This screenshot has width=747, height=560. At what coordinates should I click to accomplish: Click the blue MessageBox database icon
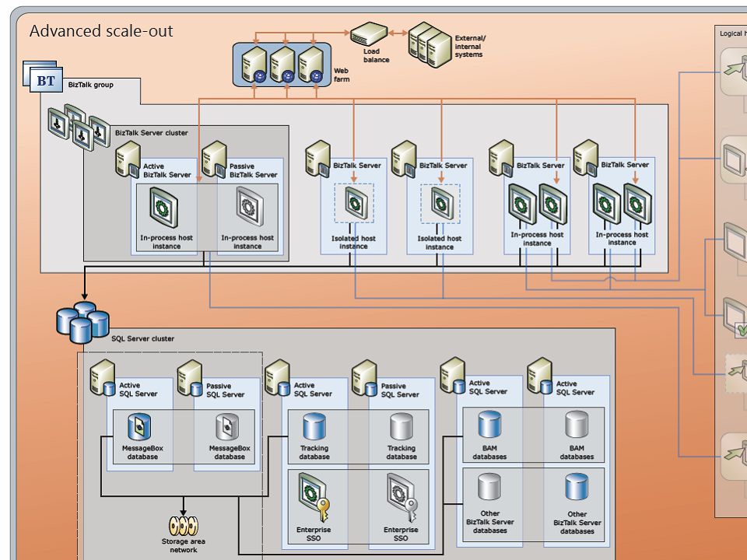(139, 426)
